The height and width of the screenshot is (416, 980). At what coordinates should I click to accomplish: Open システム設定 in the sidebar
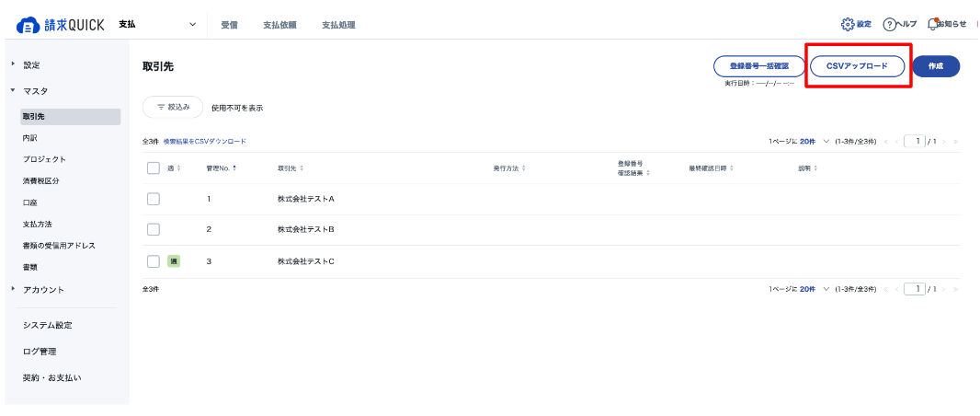point(48,325)
